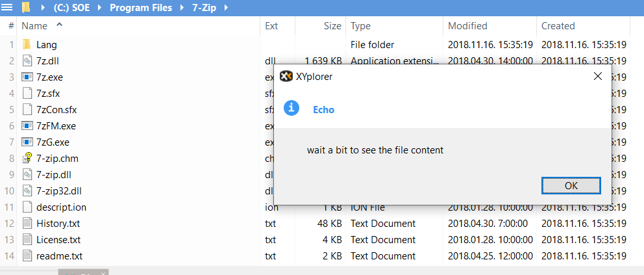Screen dimensions: 644x275
Task: Expand breadcrumb arrow after Program Files
Action: tap(180, 8)
